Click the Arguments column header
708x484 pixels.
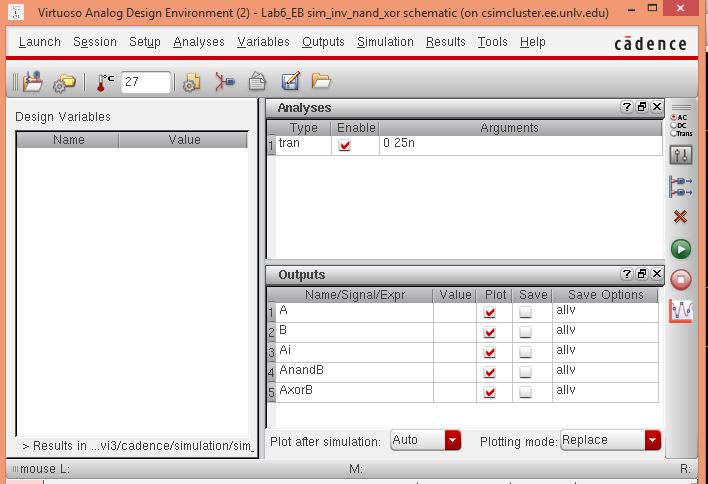509,128
